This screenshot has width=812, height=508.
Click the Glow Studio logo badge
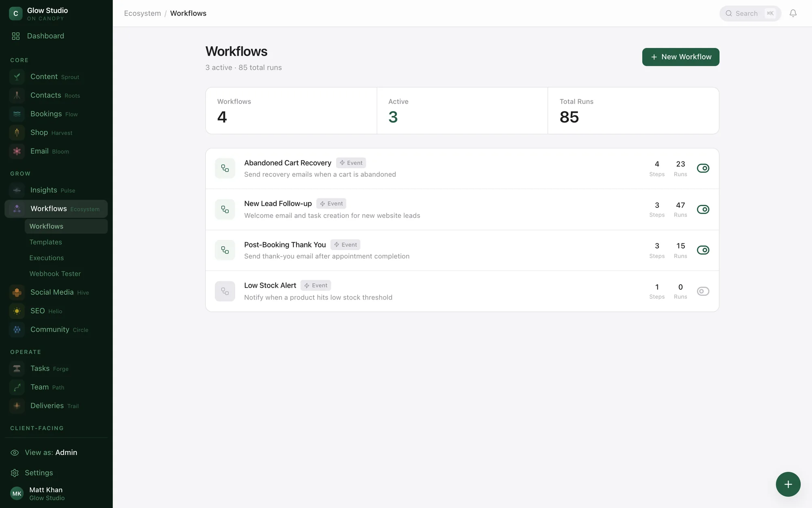16,13
